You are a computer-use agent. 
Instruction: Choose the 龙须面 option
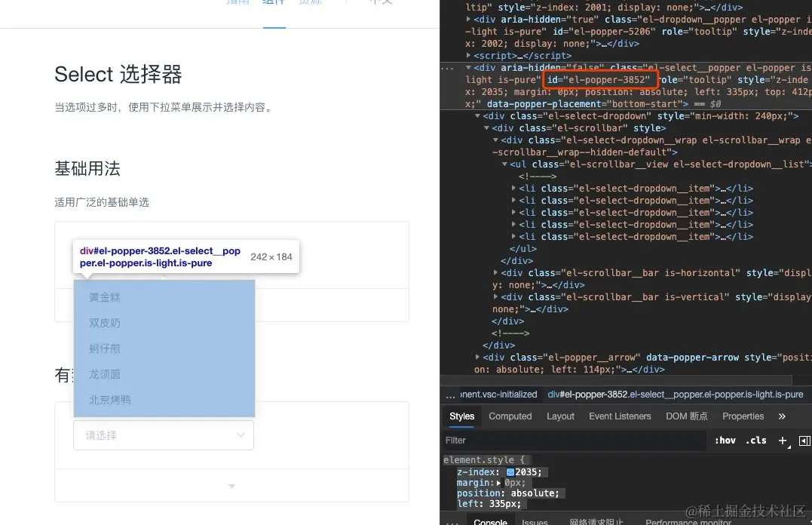point(164,373)
